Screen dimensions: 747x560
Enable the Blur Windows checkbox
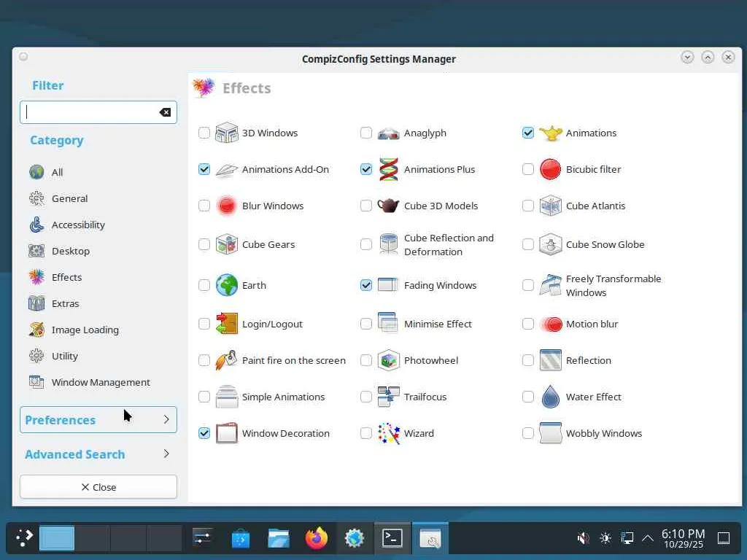204,206
